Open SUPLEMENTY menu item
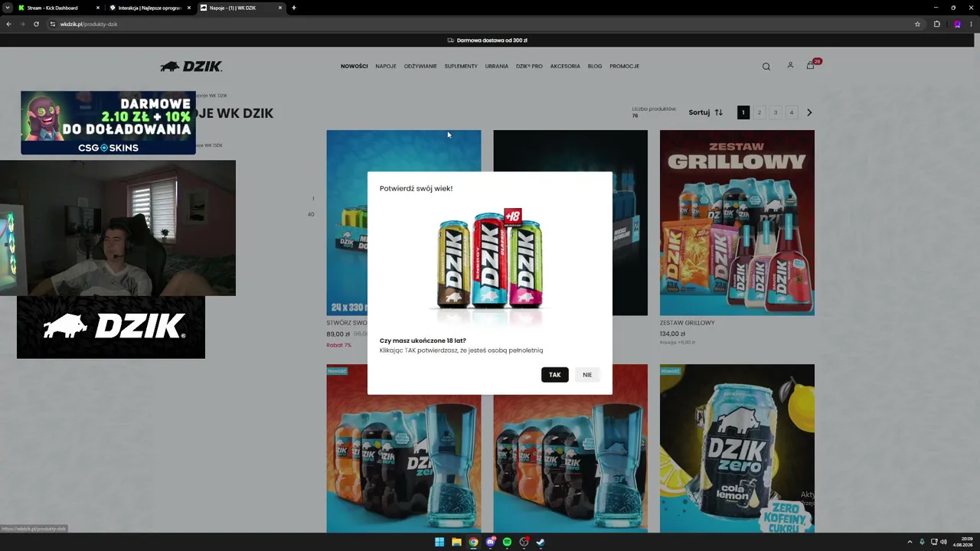Viewport: 980px width, 551px height. 461,67
